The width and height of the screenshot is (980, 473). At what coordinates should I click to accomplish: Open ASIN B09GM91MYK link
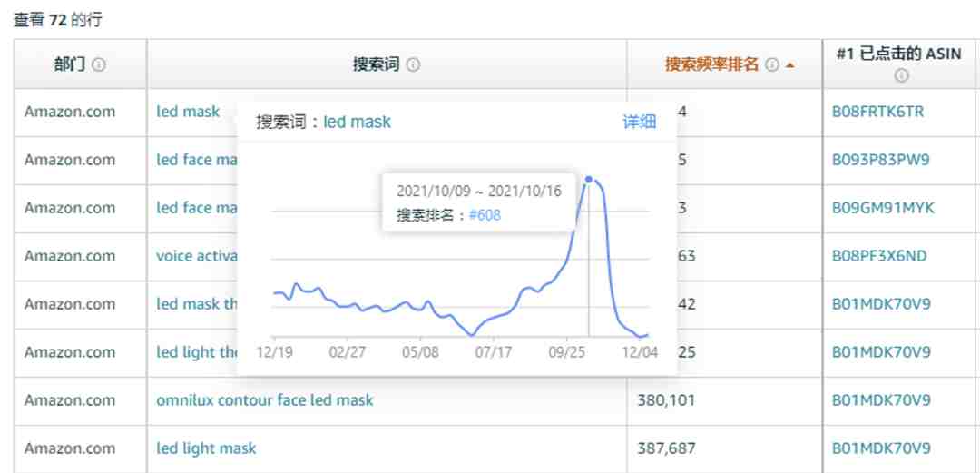click(x=883, y=208)
